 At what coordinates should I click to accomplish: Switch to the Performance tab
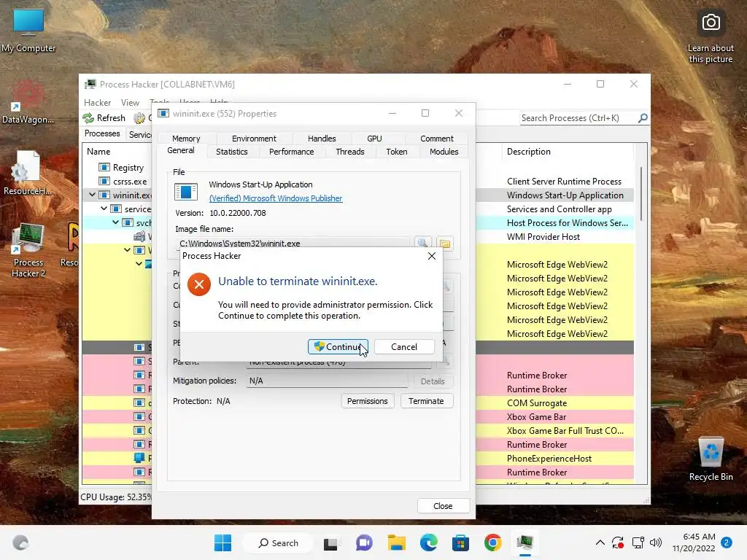[x=291, y=152]
